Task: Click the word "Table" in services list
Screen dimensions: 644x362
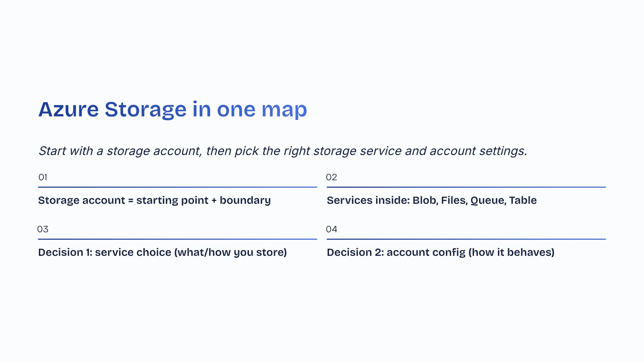Action: coord(523,200)
